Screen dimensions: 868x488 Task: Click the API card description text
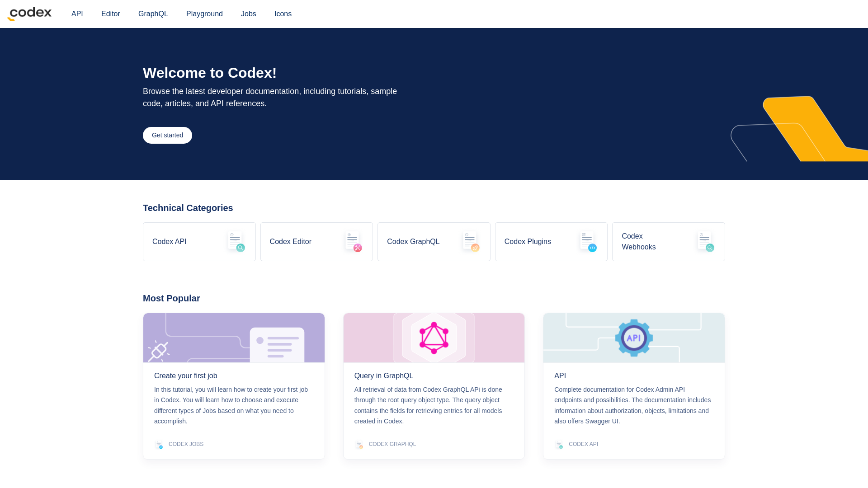click(633, 405)
